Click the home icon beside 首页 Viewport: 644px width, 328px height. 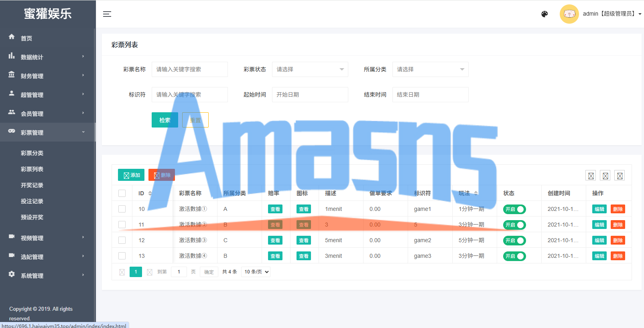point(12,36)
